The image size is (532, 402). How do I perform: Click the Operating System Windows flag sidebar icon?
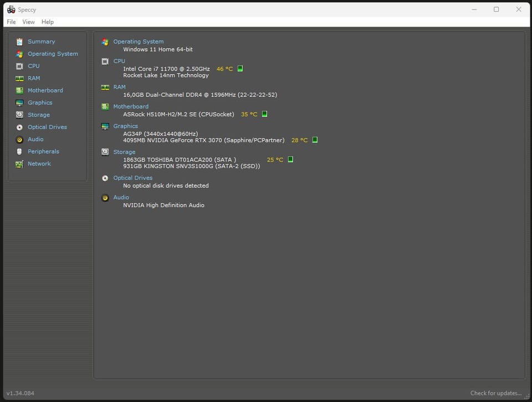pos(19,54)
